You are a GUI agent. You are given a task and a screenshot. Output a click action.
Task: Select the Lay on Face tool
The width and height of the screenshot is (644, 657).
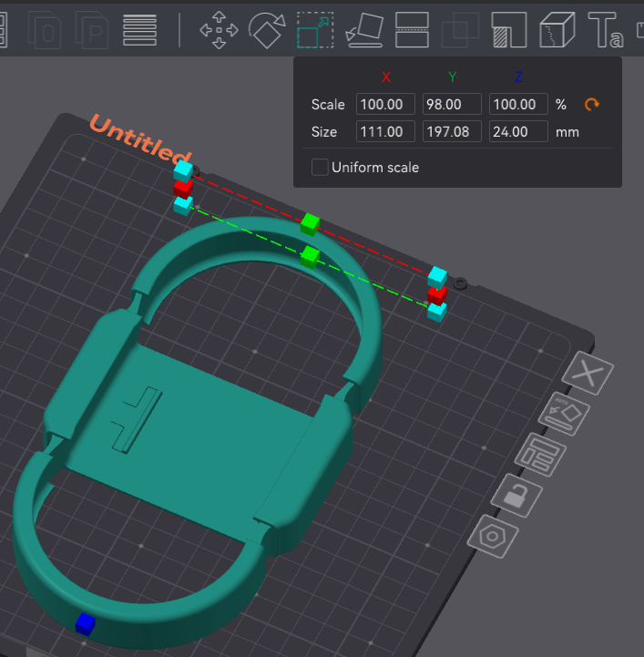364,30
